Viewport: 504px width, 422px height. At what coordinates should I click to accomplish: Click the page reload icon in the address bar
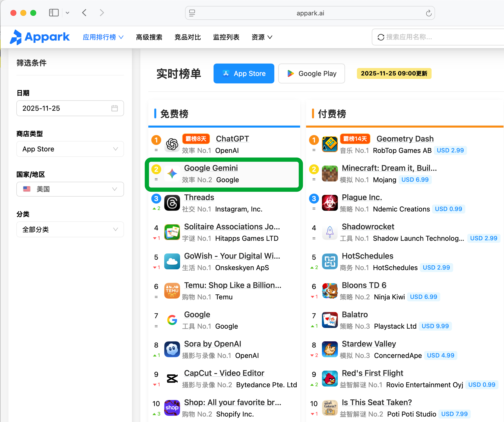(429, 13)
